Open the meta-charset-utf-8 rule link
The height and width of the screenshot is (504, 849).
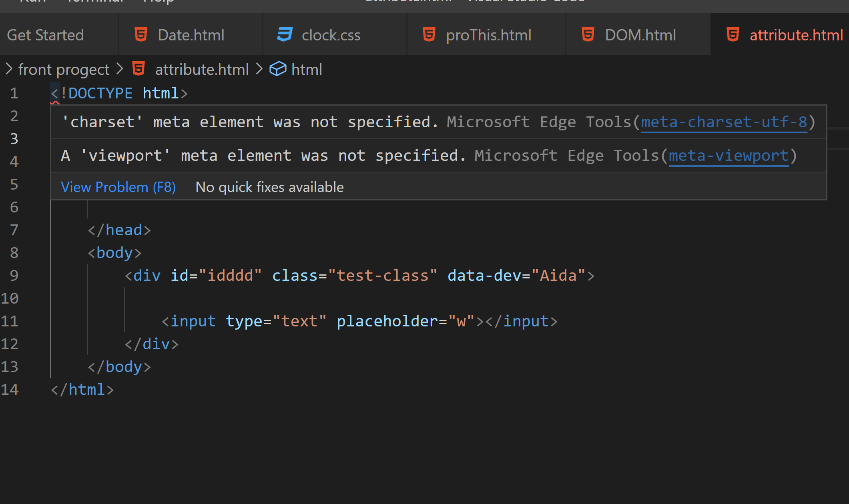tap(724, 122)
